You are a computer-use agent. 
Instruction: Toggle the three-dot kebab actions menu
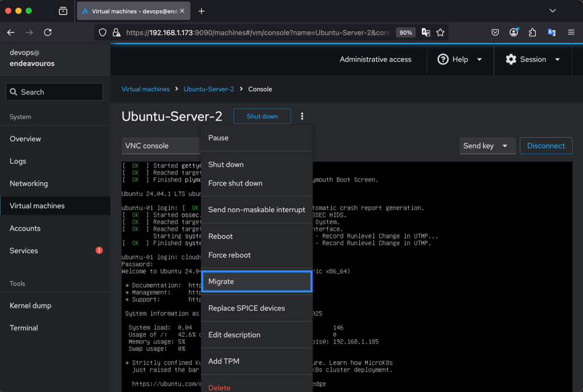(x=302, y=116)
